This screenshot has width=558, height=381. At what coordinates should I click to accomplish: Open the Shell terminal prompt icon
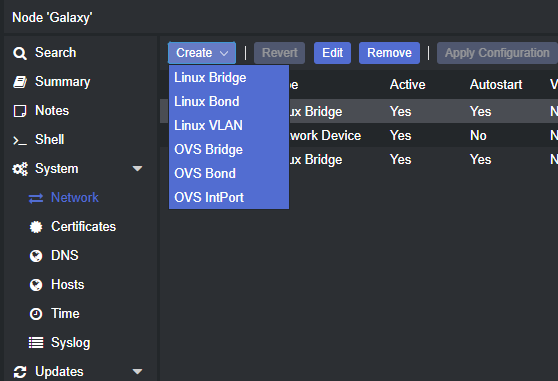20,141
